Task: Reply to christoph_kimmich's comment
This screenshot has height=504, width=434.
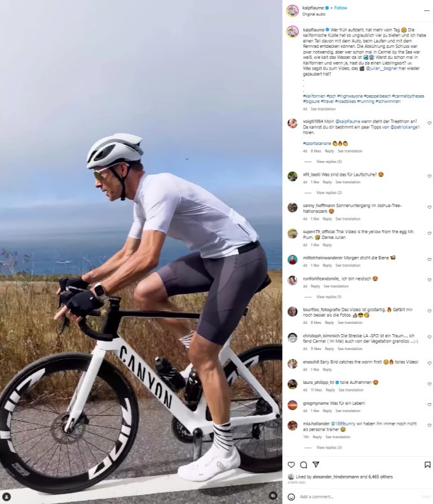Action: pos(329,349)
